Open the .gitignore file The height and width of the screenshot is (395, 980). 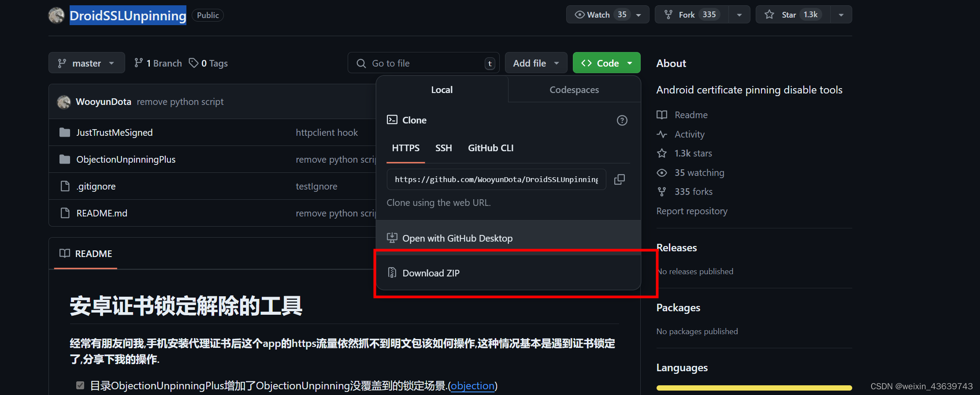(96, 186)
